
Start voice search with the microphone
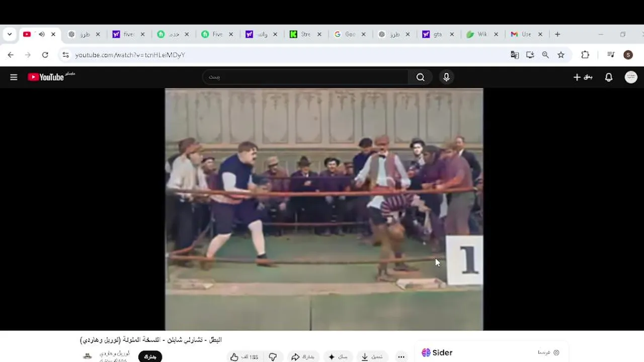pyautogui.click(x=446, y=77)
